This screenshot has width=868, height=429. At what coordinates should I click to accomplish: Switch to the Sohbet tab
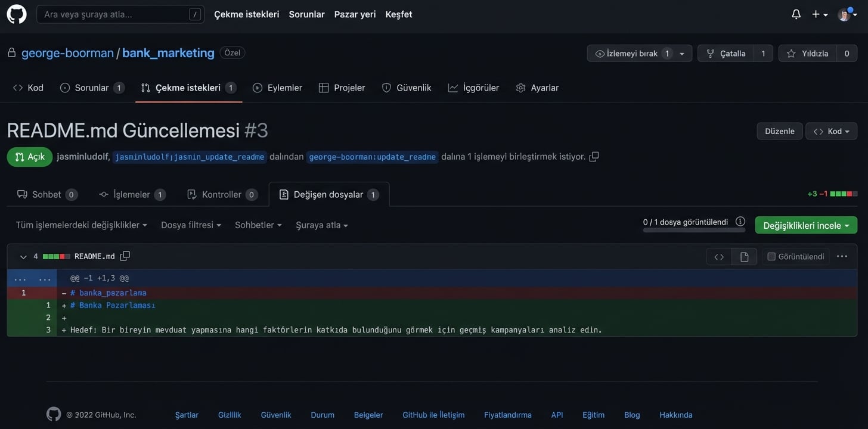(46, 194)
